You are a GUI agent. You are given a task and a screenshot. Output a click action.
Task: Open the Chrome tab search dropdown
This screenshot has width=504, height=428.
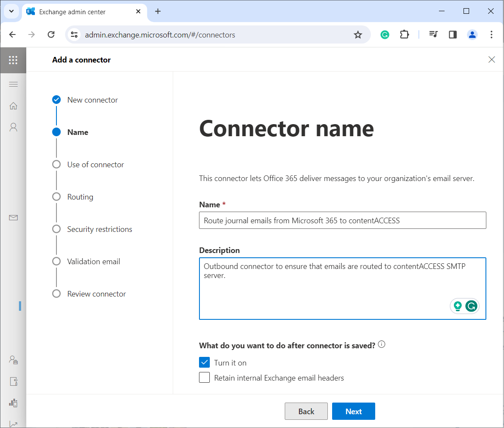click(12, 12)
